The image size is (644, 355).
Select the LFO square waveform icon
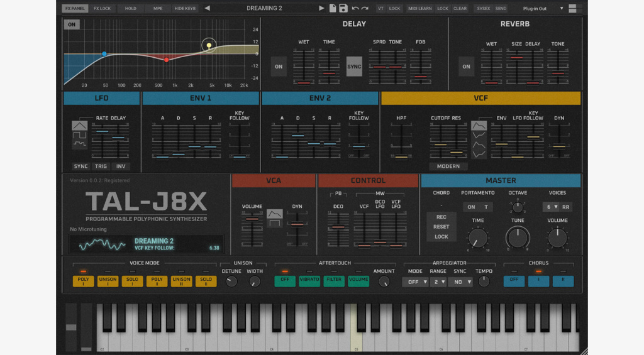(79, 134)
